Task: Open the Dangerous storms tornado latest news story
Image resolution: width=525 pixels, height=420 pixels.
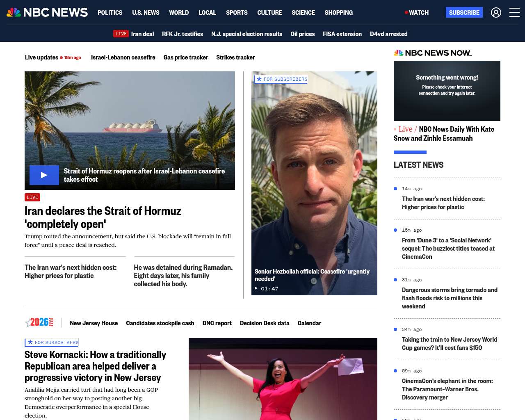Action: [x=450, y=298]
